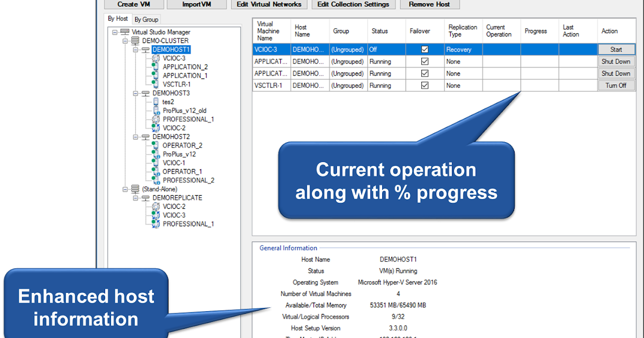The height and width of the screenshot is (338, 644).
Task: Toggle the Failover checkbox for VCIOC-3
Action: pyautogui.click(x=424, y=49)
